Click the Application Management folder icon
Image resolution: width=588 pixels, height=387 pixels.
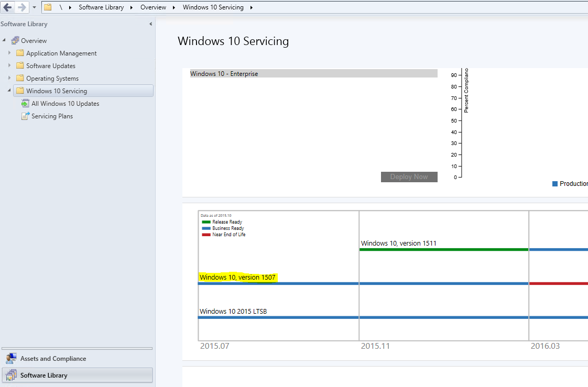[x=20, y=53]
